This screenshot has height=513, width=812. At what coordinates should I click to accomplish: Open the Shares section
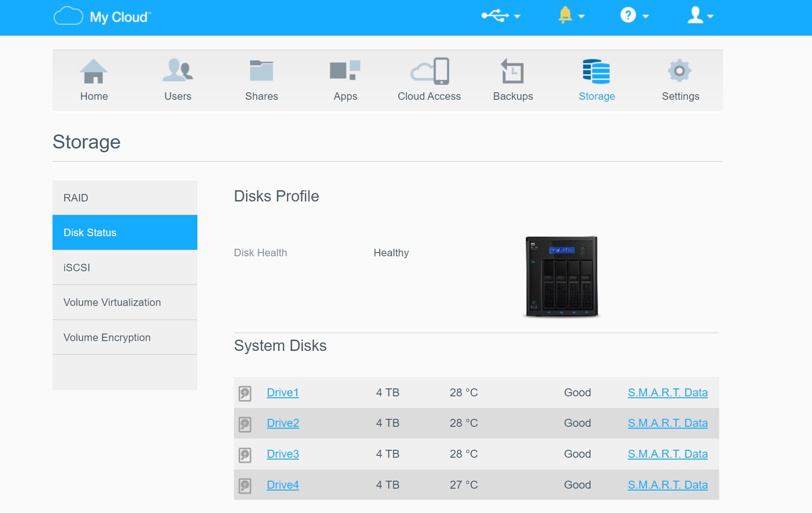pos(262,81)
